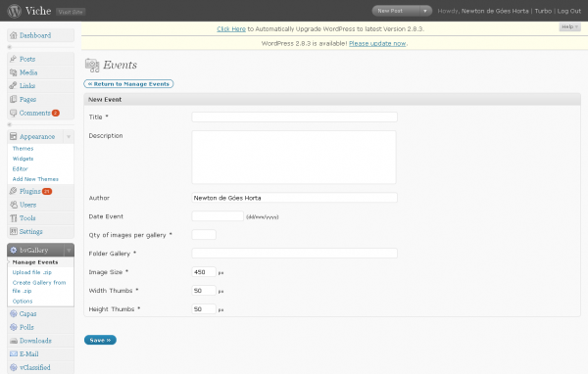Click the Height Thumbs field
Screen dimensions: 588x374
tap(204, 308)
